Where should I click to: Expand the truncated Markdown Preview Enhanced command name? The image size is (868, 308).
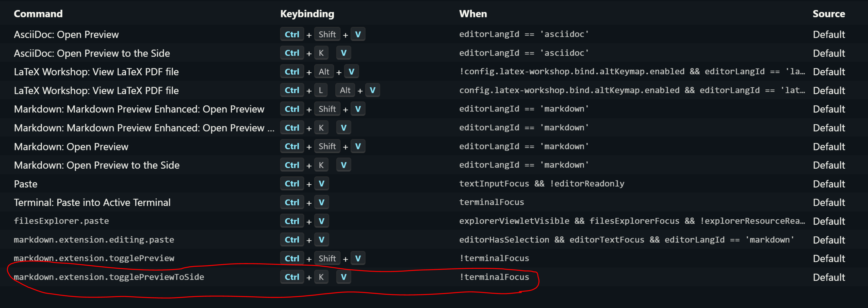[x=270, y=128]
